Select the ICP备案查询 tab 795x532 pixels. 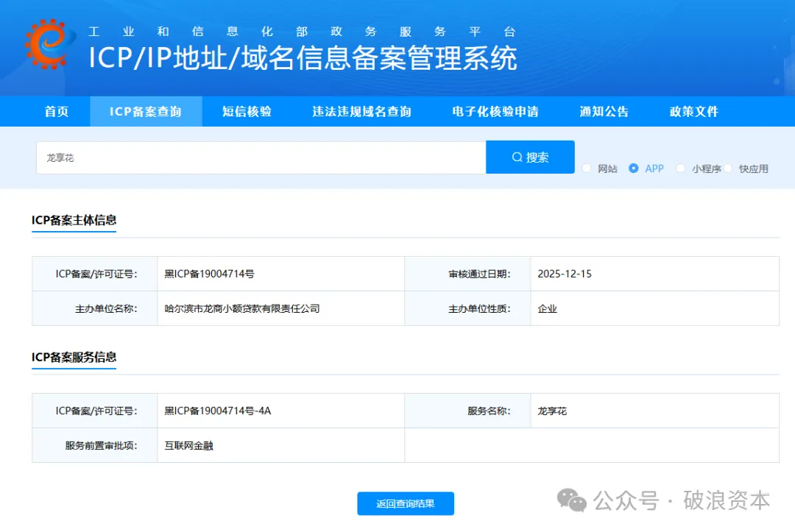(x=146, y=111)
